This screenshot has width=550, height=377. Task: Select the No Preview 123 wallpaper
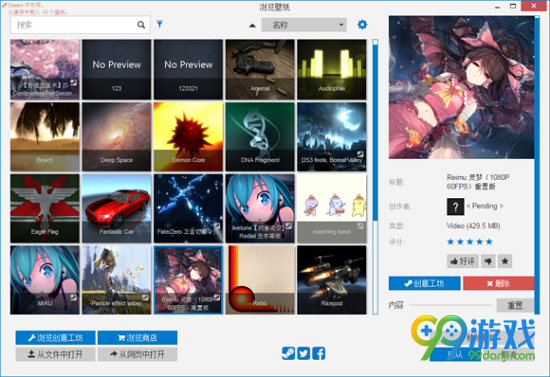[x=116, y=69]
